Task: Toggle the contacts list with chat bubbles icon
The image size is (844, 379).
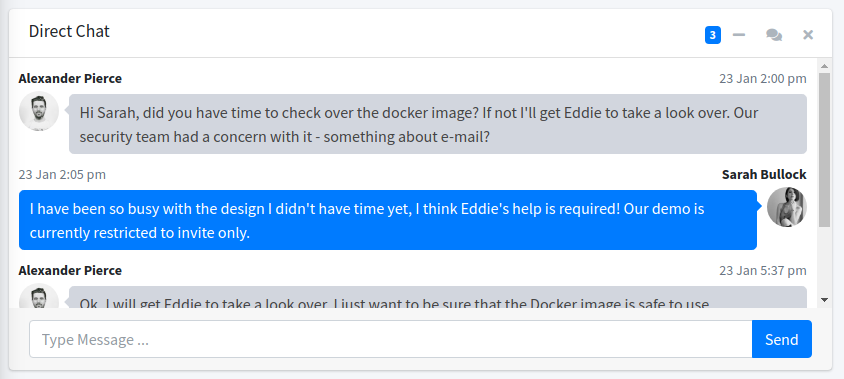Action: 774,35
